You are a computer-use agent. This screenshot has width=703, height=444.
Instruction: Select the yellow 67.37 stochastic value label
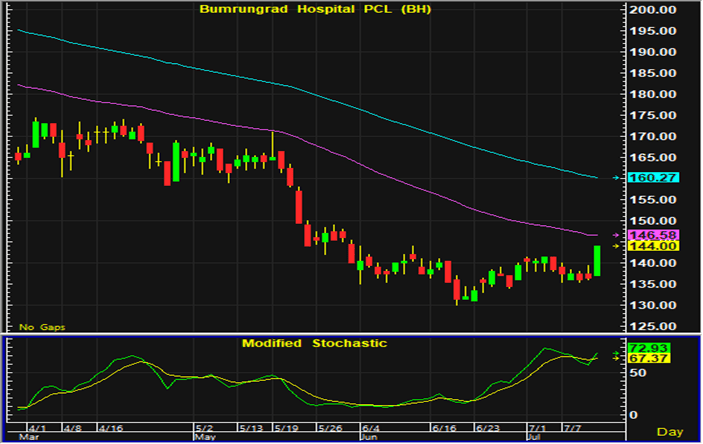[636, 358]
